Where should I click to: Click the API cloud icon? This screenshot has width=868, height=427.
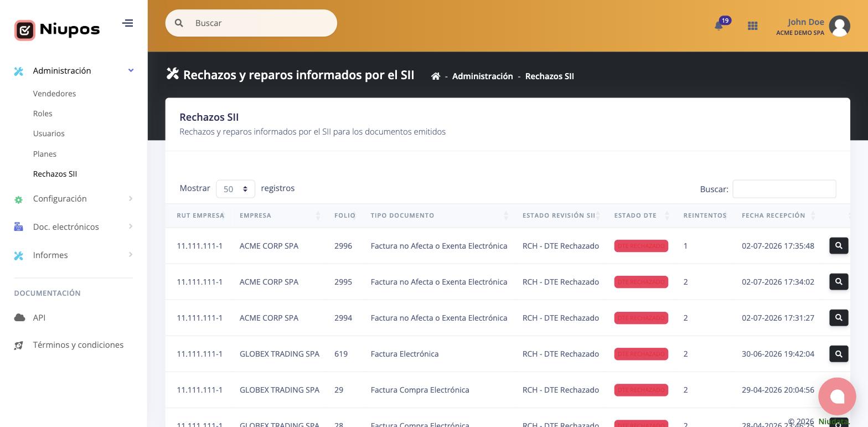(x=19, y=317)
